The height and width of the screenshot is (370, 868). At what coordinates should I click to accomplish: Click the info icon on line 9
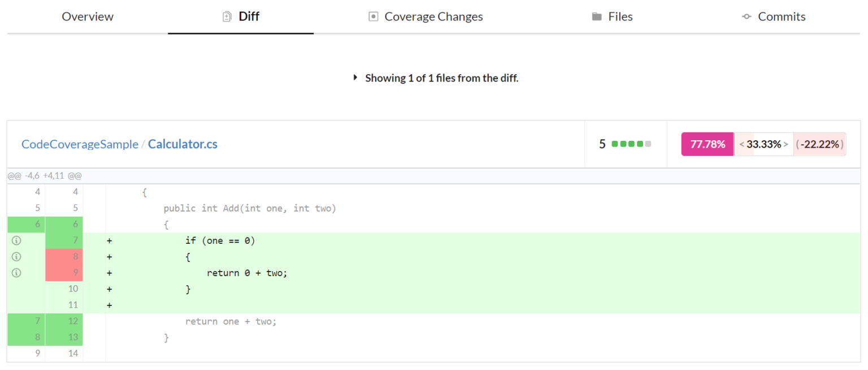click(16, 273)
